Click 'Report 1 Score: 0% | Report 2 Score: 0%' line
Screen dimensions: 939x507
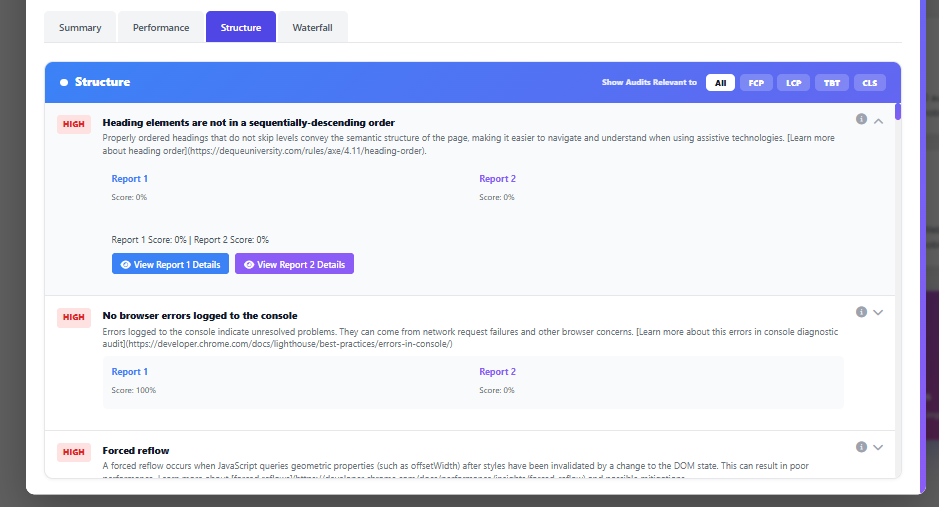pyautogui.click(x=190, y=239)
